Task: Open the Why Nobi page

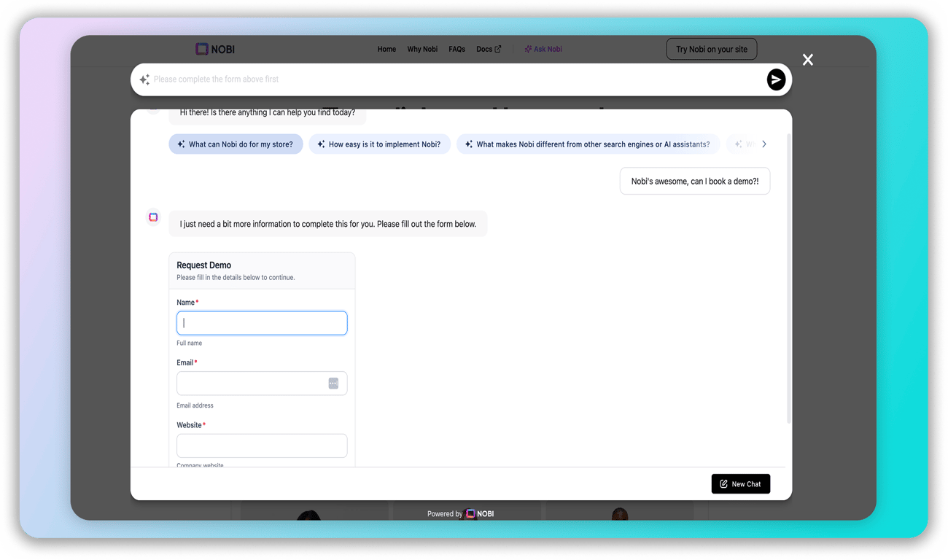Action: [x=422, y=49]
